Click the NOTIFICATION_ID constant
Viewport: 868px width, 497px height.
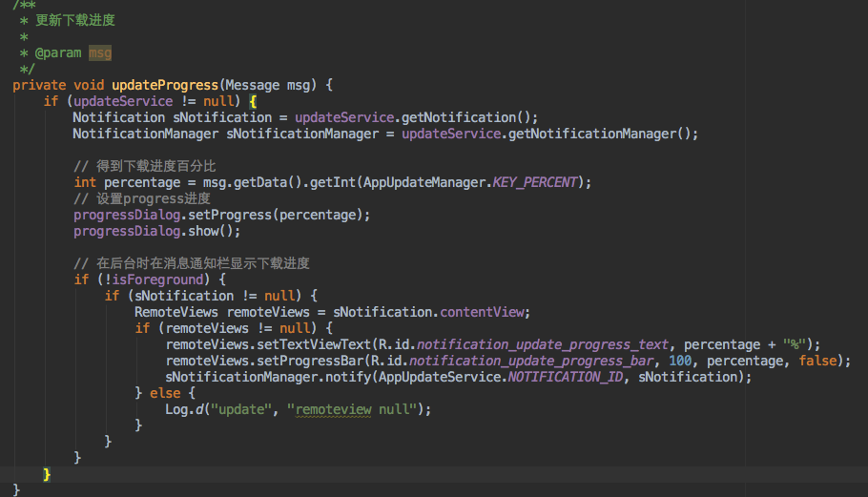(x=566, y=377)
